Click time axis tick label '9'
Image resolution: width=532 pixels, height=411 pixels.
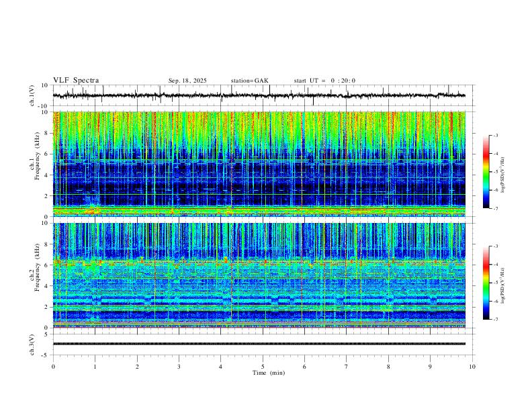[430, 367]
